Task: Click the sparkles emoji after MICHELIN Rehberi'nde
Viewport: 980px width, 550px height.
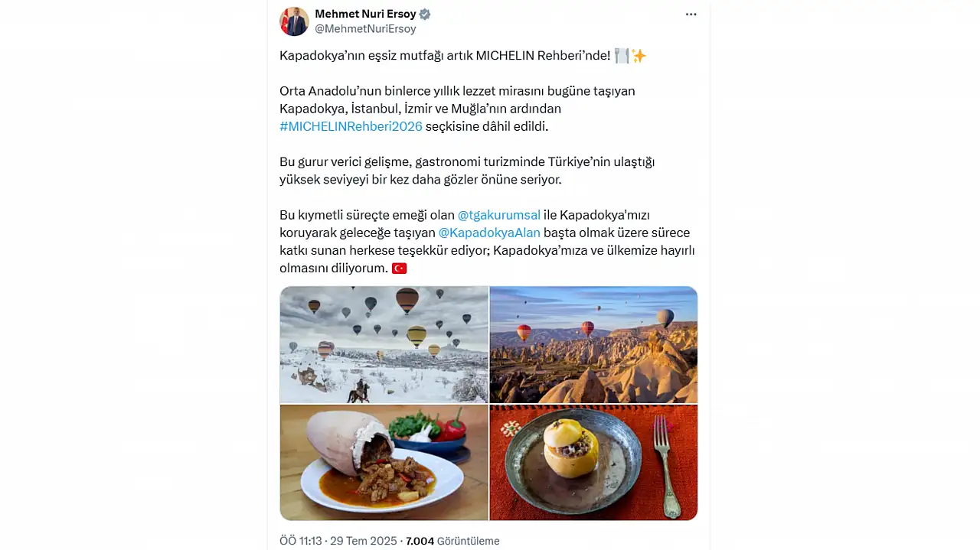Action: 639,56
